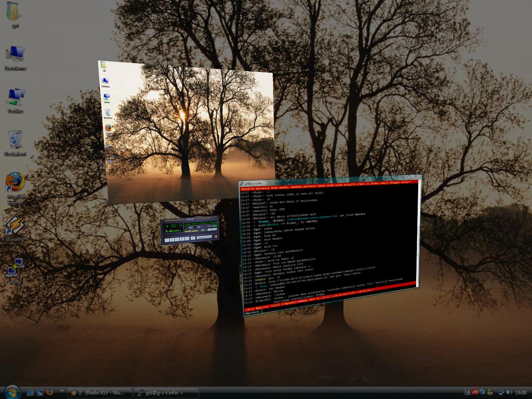Screen dimensions: 532x399
Task: Open the Windows Start menu
Action: [x=12, y=392]
